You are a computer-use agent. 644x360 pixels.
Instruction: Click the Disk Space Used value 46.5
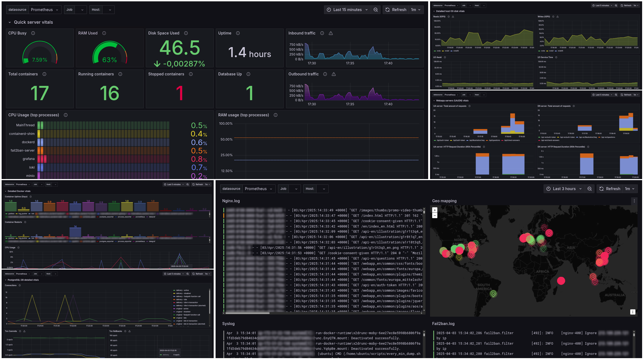[x=180, y=48]
